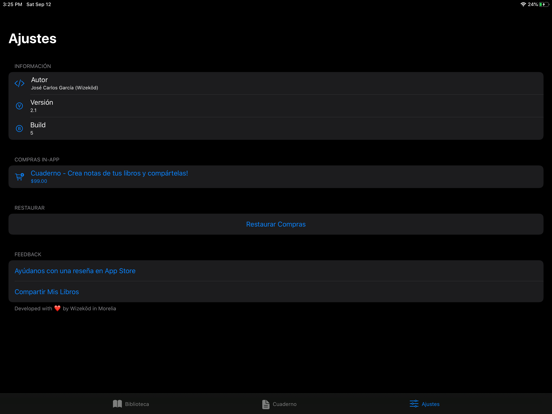Tap the circled V icon beside Versión
The height and width of the screenshot is (414, 552).
pos(19,106)
